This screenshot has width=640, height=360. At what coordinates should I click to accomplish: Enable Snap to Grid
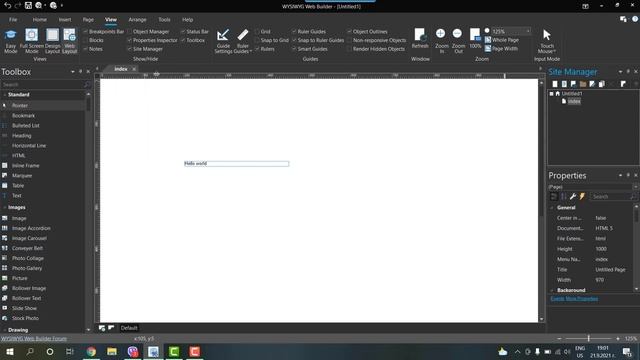pyautogui.click(x=257, y=40)
